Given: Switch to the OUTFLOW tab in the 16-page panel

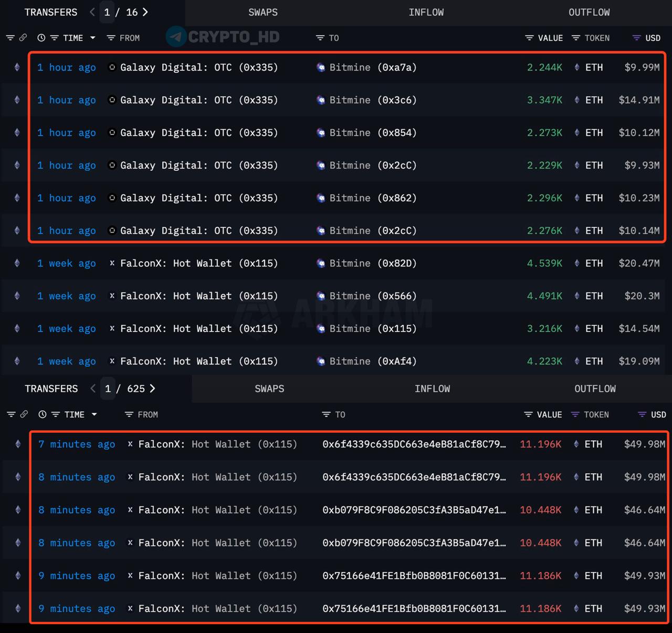Looking at the screenshot, I should click(589, 12).
